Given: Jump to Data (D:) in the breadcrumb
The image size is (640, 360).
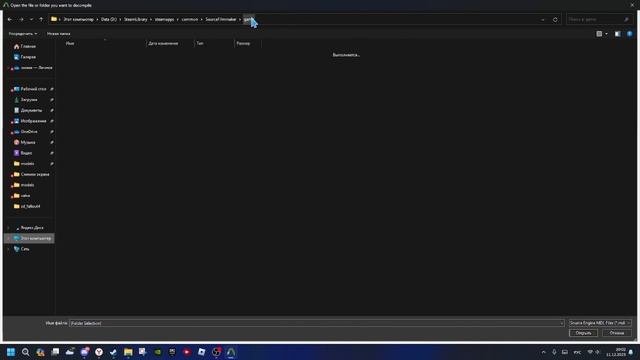Looking at the screenshot, I should tap(109, 19).
